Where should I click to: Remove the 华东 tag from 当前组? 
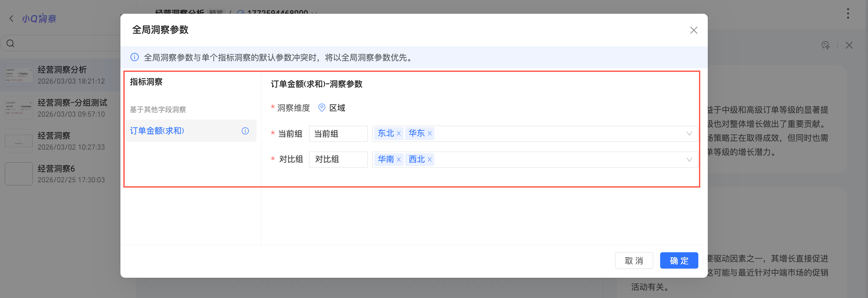pos(430,133)
